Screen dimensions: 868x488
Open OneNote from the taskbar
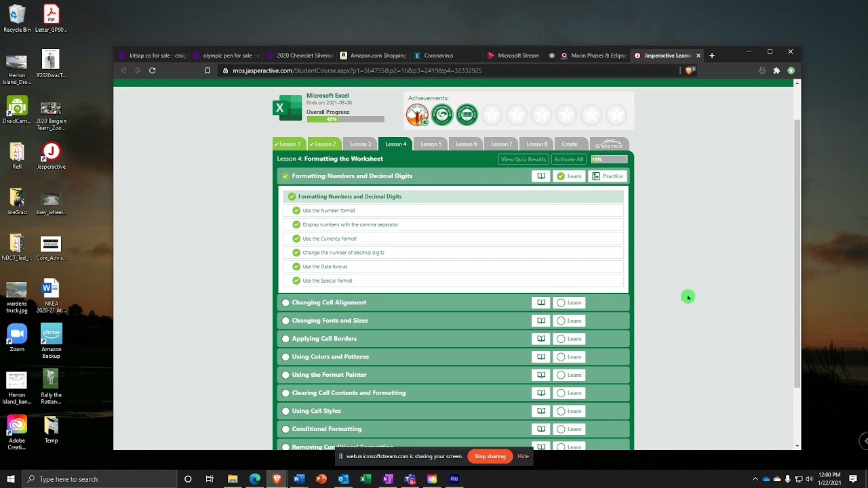click(x=388, y=479)
